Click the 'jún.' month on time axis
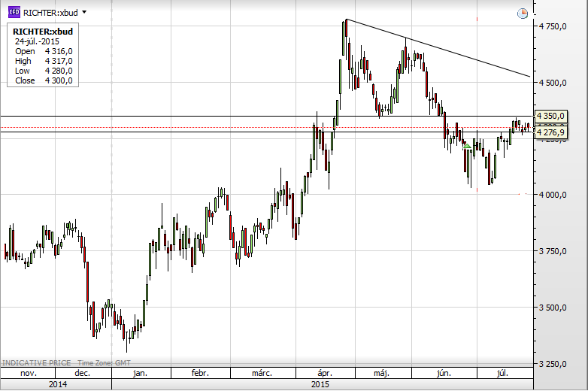588x391 pixels. tap(444, 374)
